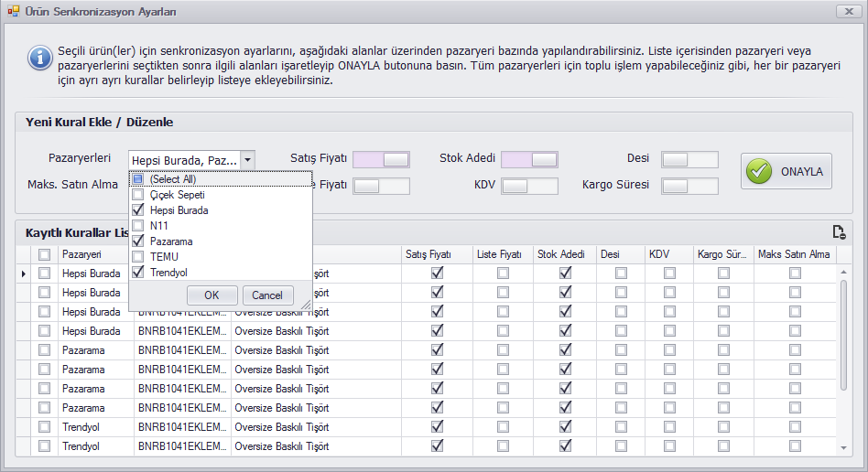Check N11 in the marketplace list

[138, 226]
